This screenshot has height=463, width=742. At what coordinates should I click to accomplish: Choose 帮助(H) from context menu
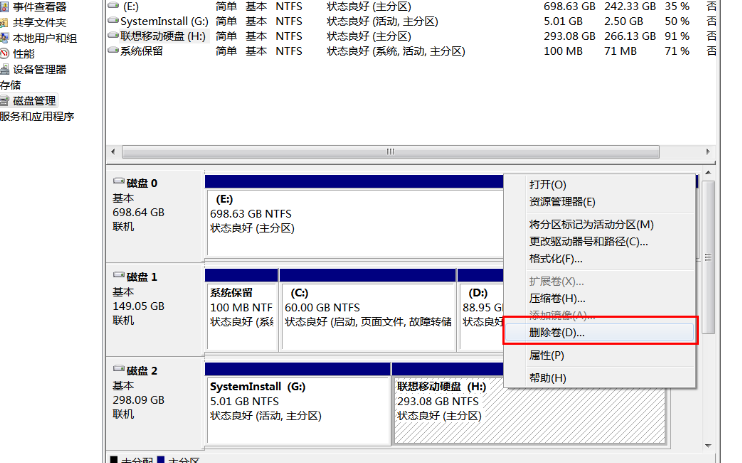pos(600,378)
